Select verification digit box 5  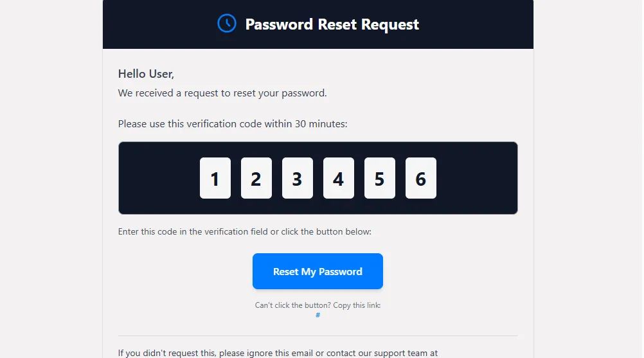tap(380, 178)
